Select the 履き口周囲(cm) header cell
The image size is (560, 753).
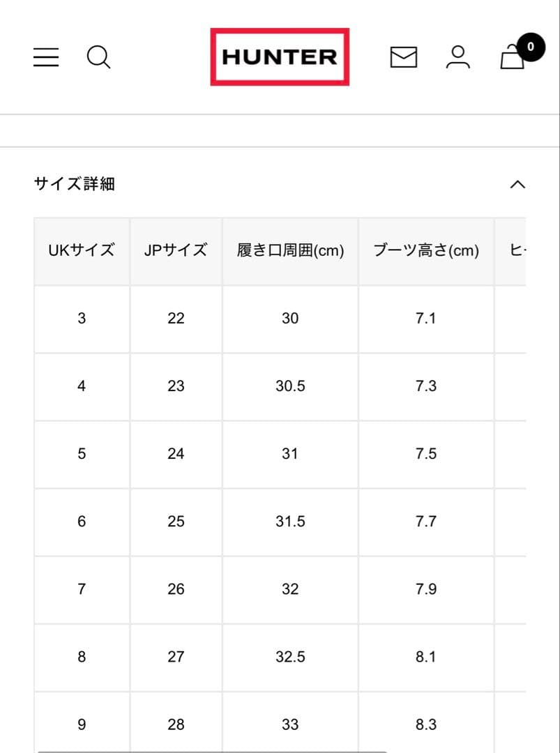click(x=289, y=250)
